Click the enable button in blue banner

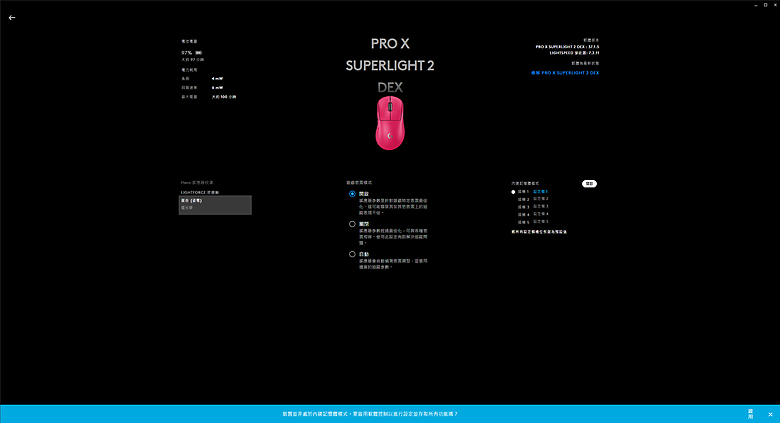point(750,414)
